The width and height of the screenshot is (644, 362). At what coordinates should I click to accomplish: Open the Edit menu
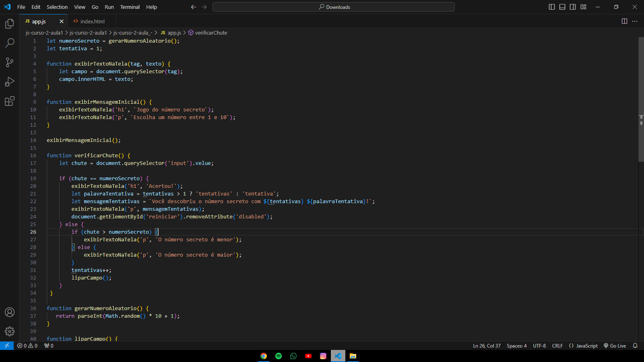36,7
